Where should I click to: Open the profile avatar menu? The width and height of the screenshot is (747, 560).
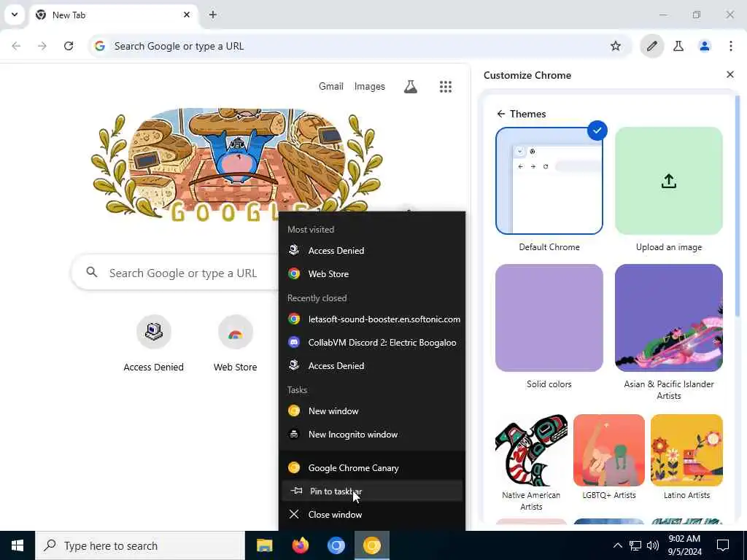(x=705, y=46)
